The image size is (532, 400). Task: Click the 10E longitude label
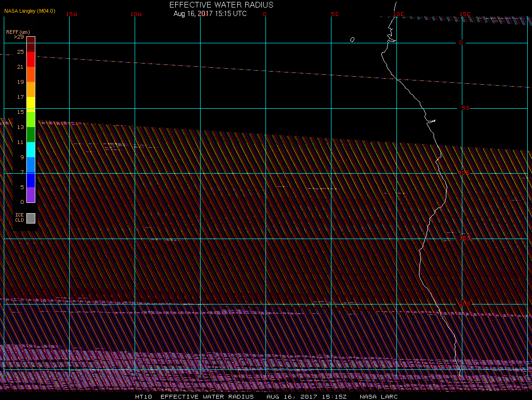point(399,14)
